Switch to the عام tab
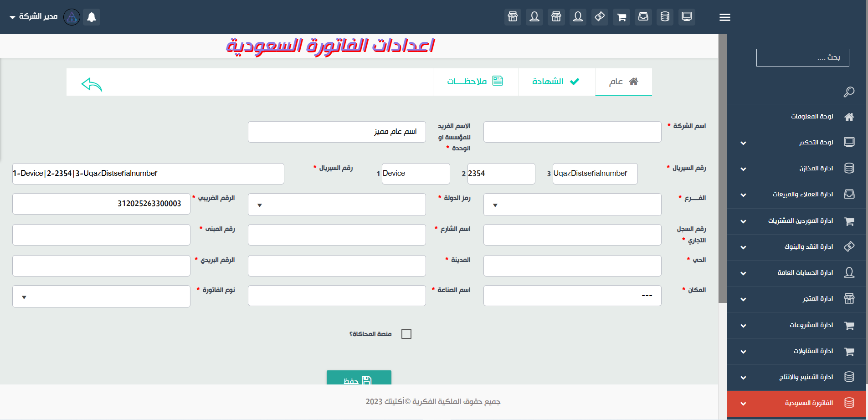Screen dimensions: 868x420 (x=623, y=82)
